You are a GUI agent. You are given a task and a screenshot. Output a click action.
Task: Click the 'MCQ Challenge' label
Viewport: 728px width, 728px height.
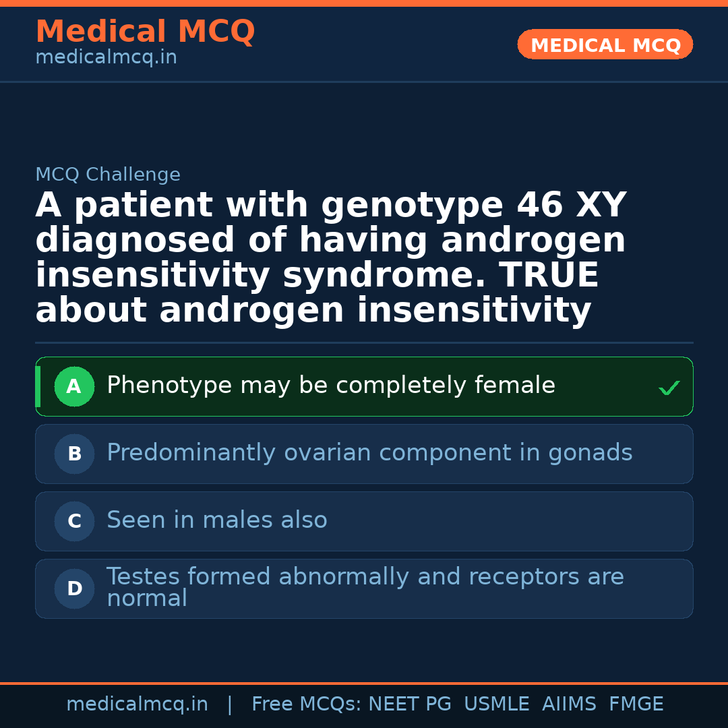click(x=108, y=175)
